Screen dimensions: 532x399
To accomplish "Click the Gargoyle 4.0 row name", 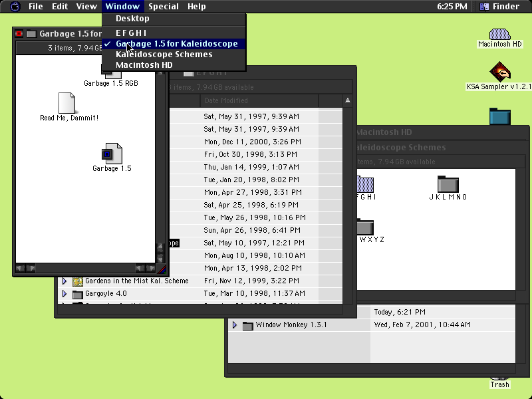I will point(106,293).
